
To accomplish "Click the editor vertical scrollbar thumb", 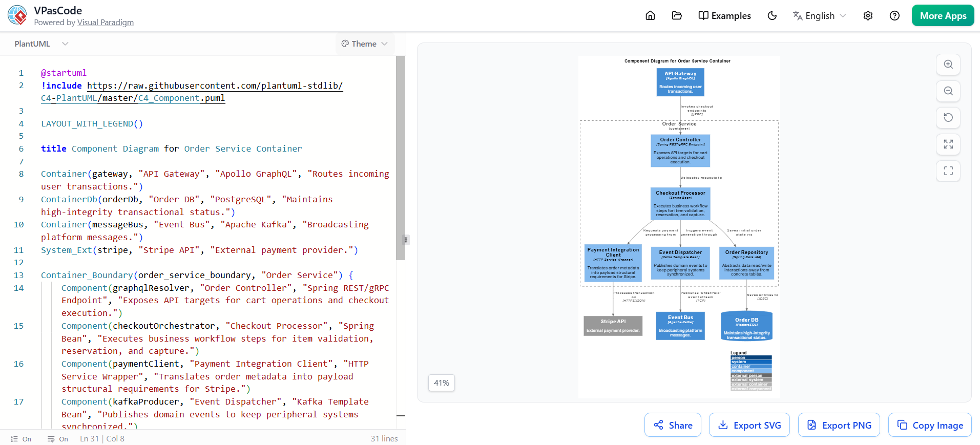I will click(x=401, y=158).
